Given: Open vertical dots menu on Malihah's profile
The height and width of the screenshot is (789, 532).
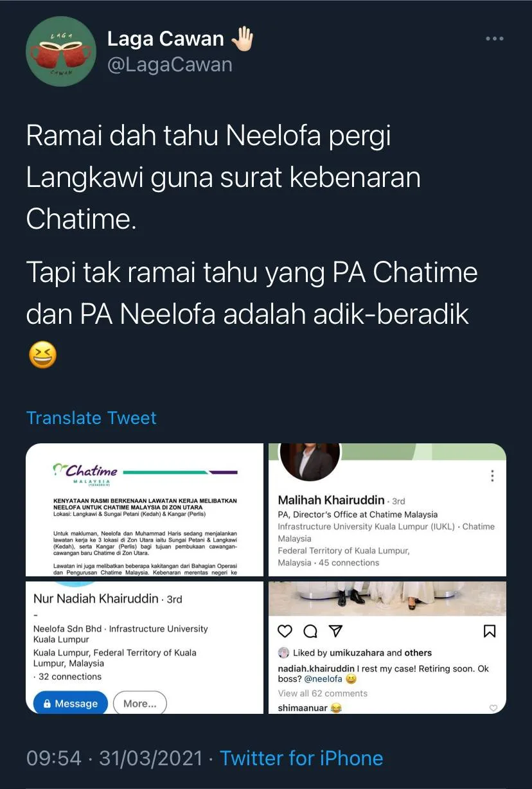Looking at the screenshot, I should [x=492, y=475].
